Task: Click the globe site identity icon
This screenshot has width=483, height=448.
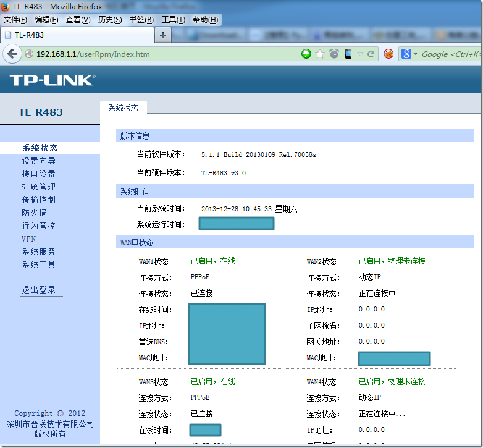Action: (29, 54)
